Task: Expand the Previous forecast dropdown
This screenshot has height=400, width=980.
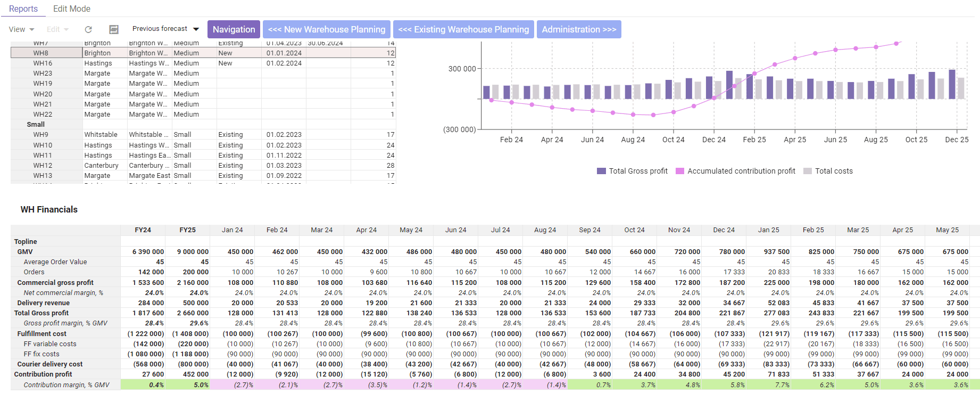Action: (x=165, y=29)
